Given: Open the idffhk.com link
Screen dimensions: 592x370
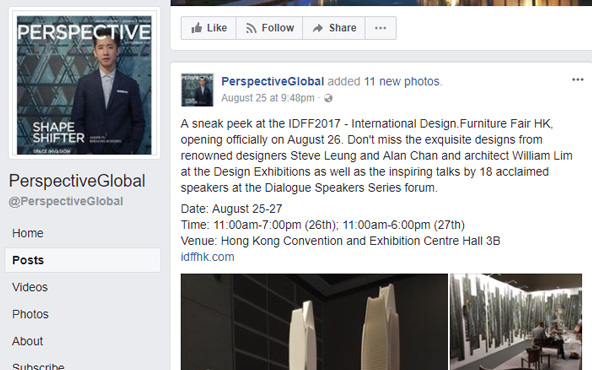Looking at the screenshot, I should click(x=207, y=257).
